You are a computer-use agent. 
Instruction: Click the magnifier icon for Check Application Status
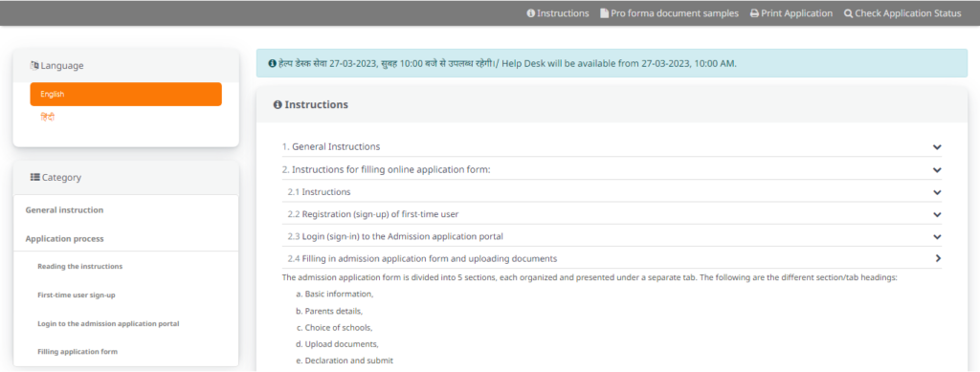pos(848,13)
